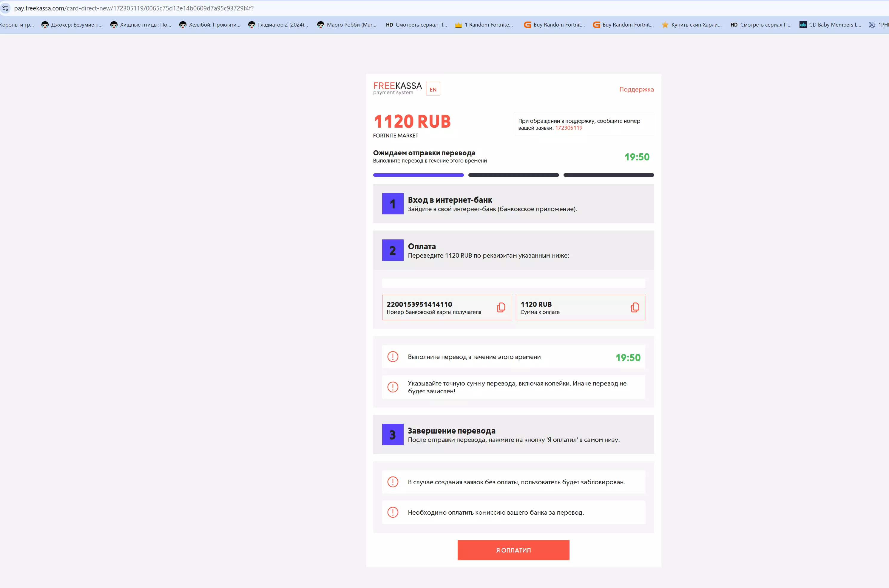The image size is (889, 588).
Task: Click the step number 3 tile
Action: [x=392, y=434]
